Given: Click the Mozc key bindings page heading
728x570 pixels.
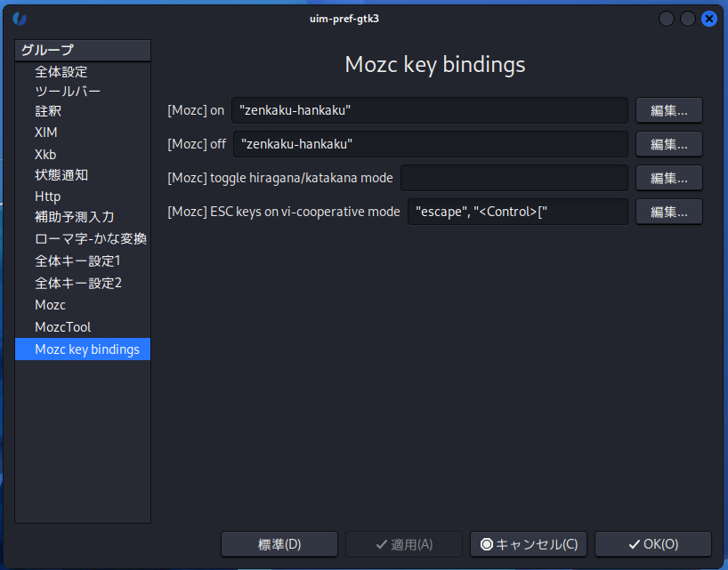Looking at the screenshot, I should click(435, 64).
